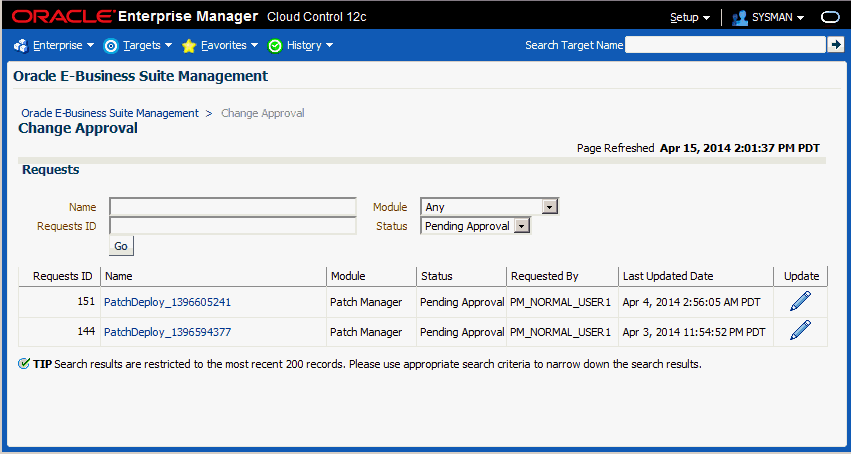Screen dimensions: 851x454
Task: Open the SYSMAN user menu
Action: 778,17
